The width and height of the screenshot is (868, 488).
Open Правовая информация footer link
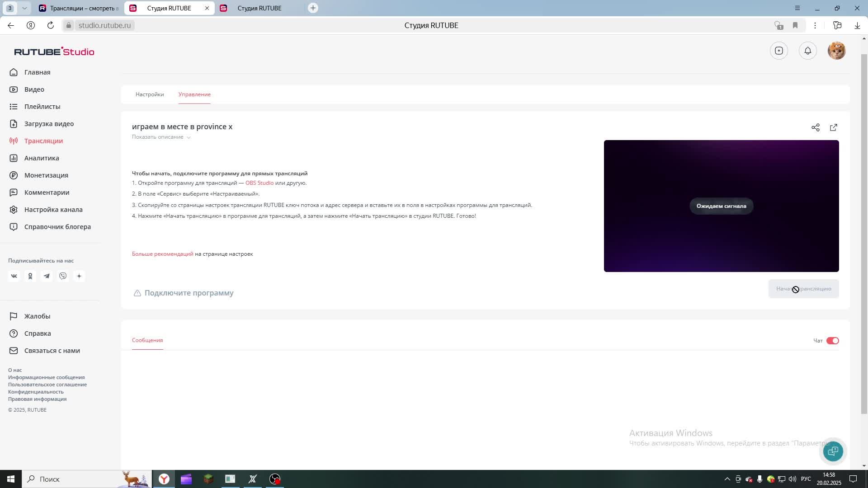coord(37,399)
